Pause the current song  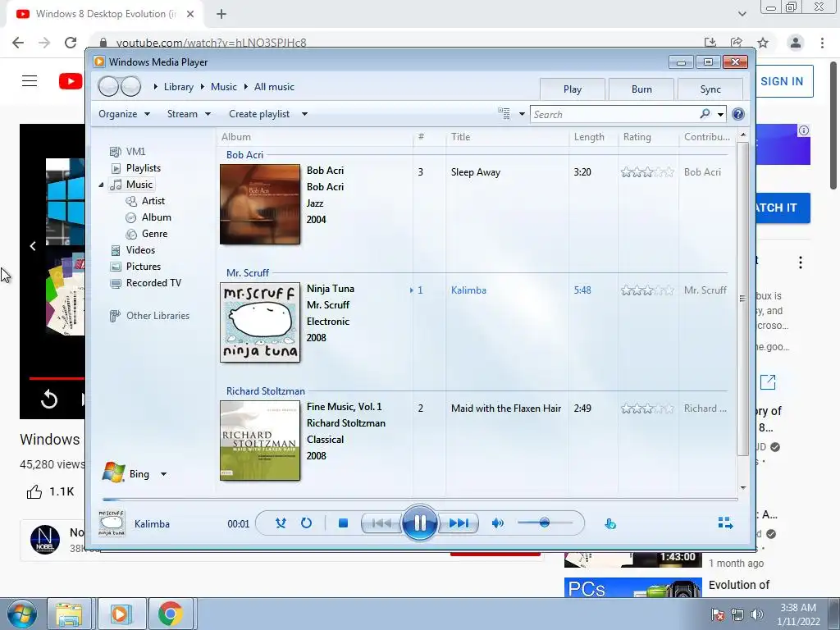point(419,523)
